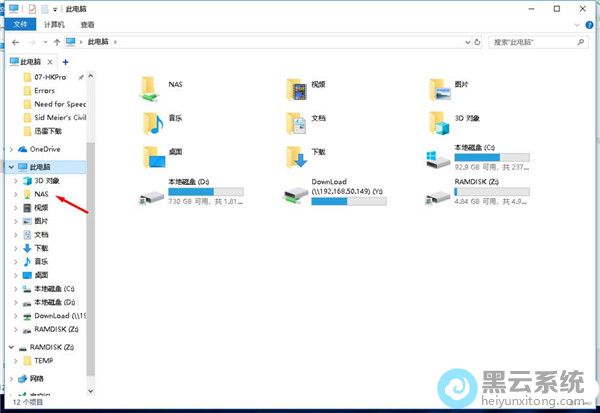Expand the NAS tree node
The height and width of the screenshot is (413, 600).
(16, 194)
